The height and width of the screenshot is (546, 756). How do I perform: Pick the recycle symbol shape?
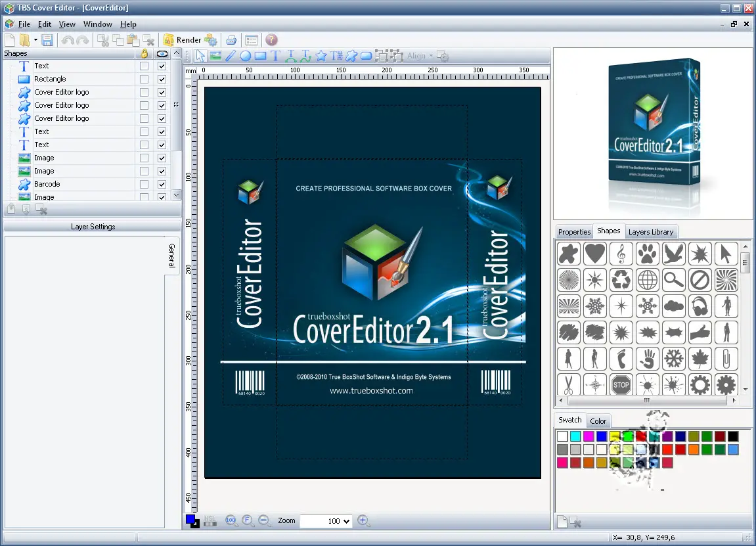(x=621, y=279)
